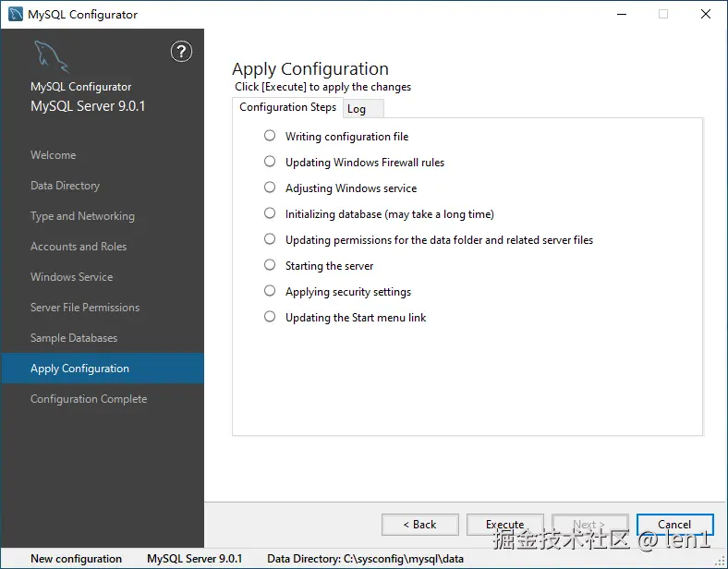Viewport: 728px width, 569px height.
Task: Click the MySQL Configurator title bar icon
Action: pos(16,14)
